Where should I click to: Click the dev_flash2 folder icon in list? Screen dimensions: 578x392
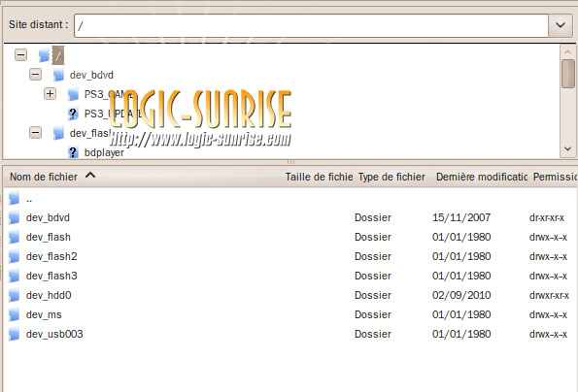14,256
